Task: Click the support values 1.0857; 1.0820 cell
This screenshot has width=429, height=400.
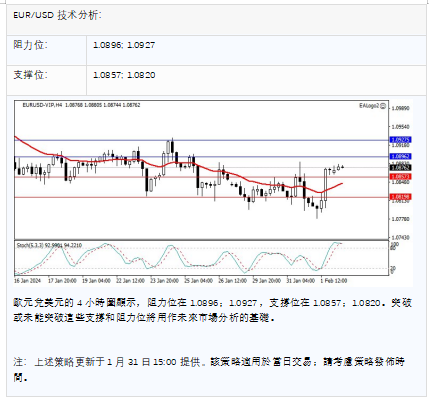Action: pos(124,75)
